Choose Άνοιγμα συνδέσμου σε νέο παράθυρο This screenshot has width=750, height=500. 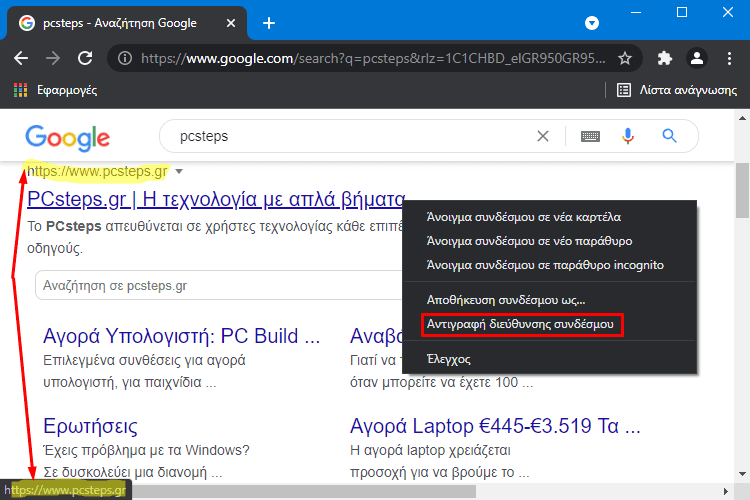coord(550,241)
